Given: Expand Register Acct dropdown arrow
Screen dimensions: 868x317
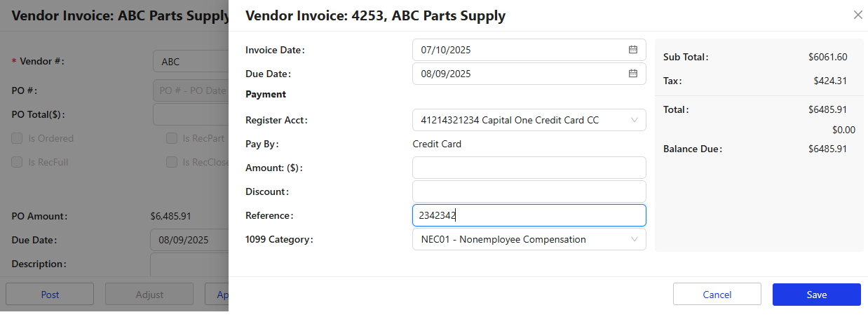Looking at the screenshot, I should pos(635,120).
